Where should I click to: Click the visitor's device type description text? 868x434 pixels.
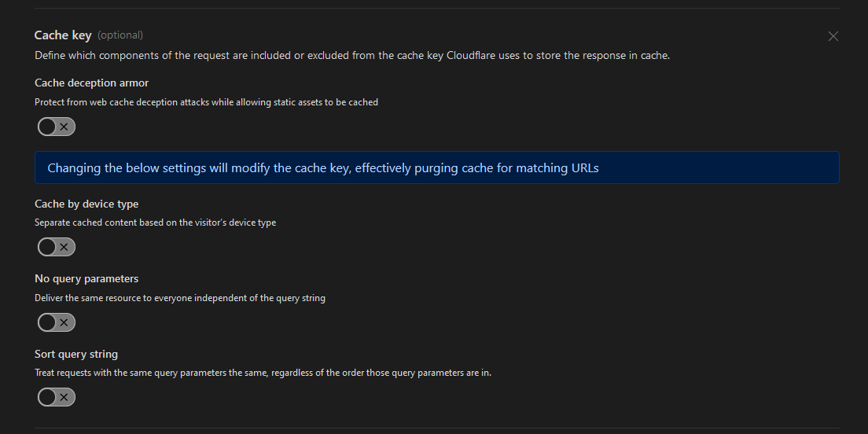155,223
